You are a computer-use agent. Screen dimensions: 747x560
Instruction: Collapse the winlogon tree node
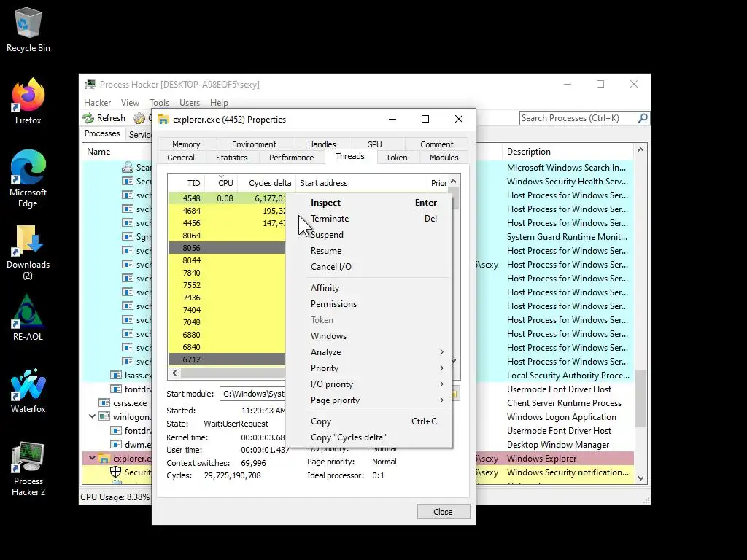click(x=92, y=416)
